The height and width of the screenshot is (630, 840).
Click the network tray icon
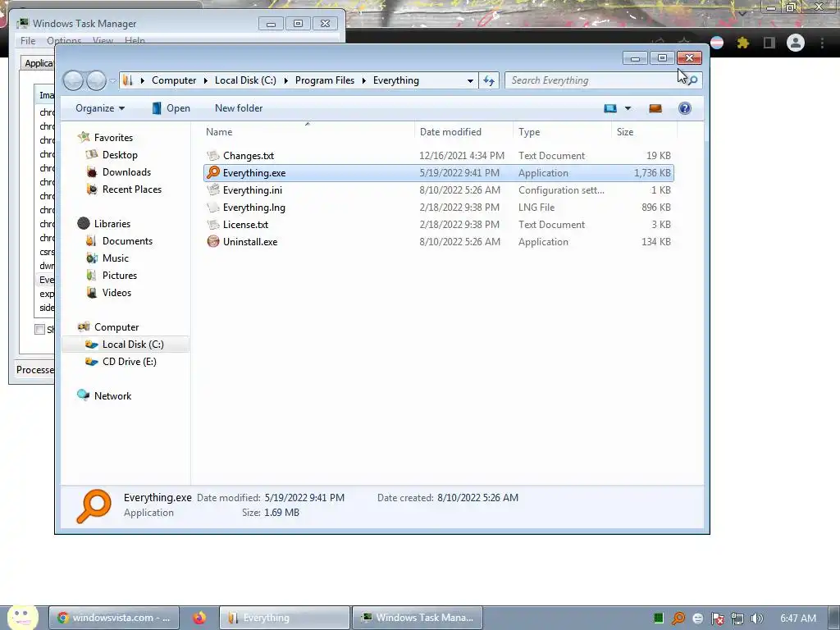click(x=737, y=619)
